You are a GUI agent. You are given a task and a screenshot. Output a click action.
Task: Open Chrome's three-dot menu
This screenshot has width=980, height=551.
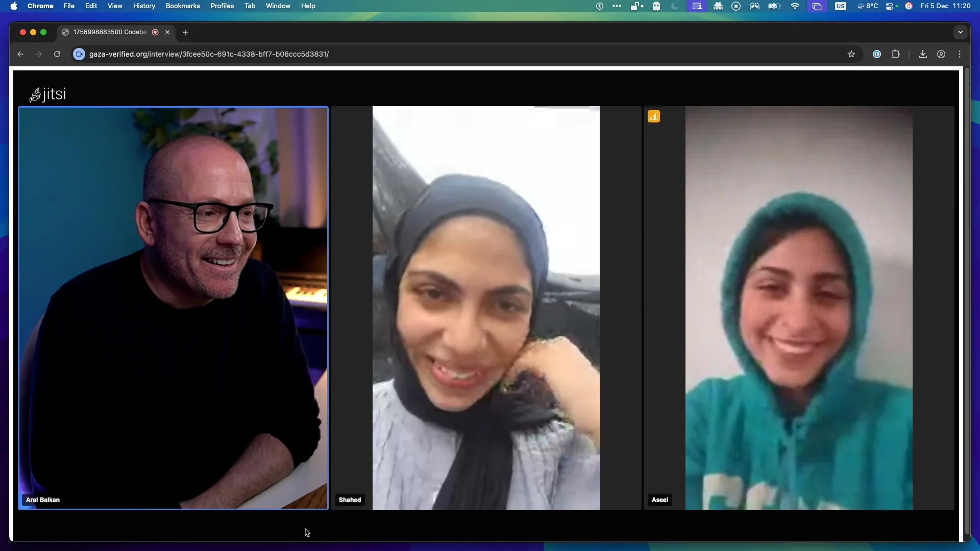pos(960,54)
